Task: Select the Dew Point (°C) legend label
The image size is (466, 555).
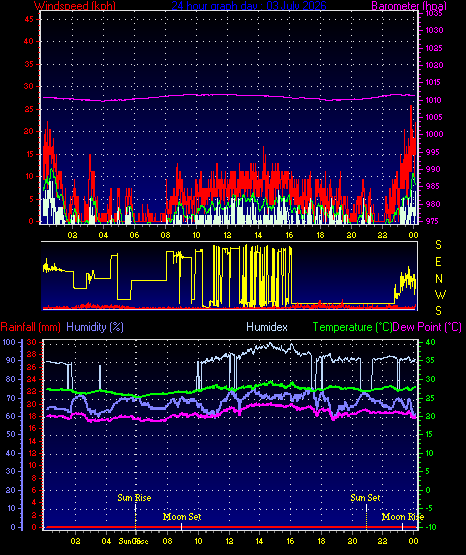Action: pos(427,327)
